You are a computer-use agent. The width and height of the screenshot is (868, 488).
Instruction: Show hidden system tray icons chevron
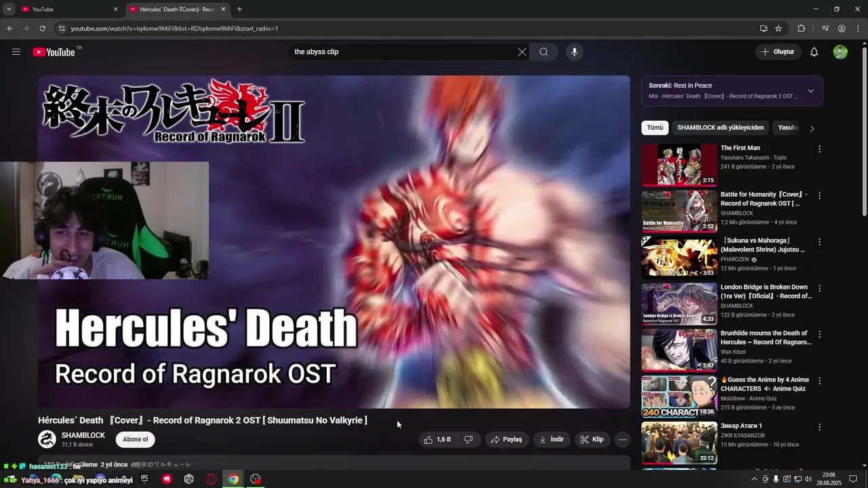pyautogui.click(x=754, y=479)
